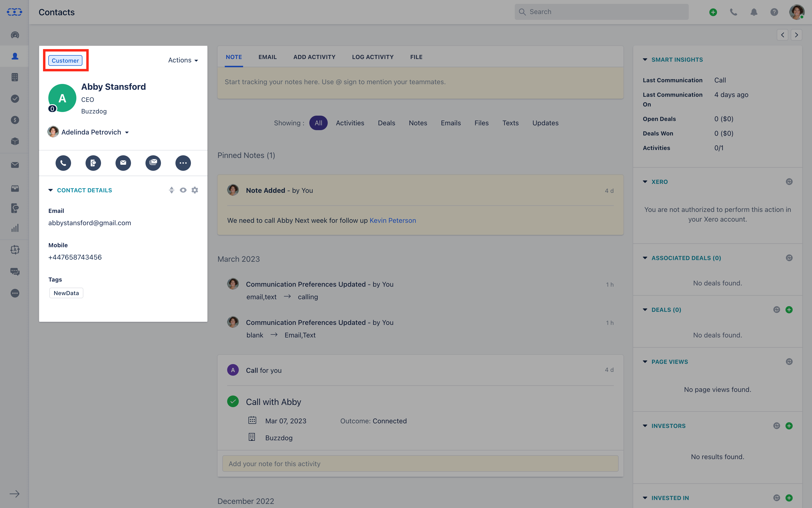Open the dashboard icon in the sidebar
Image resolution: width=812 pixels, height=508 pixels.
tap(15, 35)
